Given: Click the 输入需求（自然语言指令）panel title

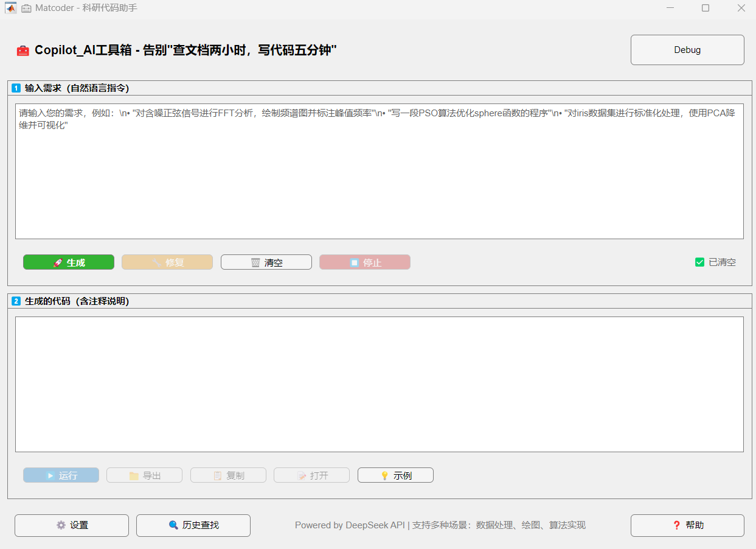Looking at the screenshot, I should pyautogui.click(x=77, y=88).
